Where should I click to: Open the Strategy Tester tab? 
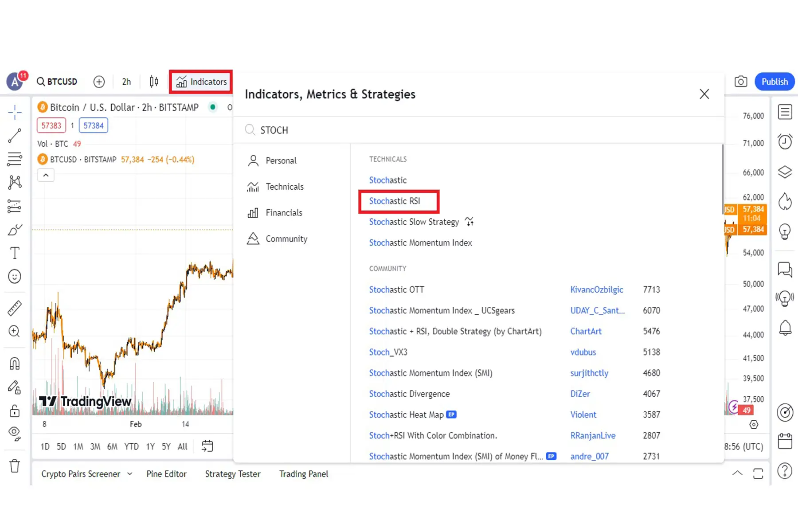(233, 474)
